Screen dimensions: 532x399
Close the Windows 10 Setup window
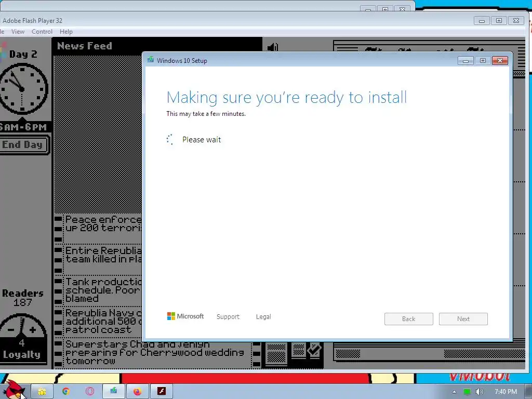500,61
